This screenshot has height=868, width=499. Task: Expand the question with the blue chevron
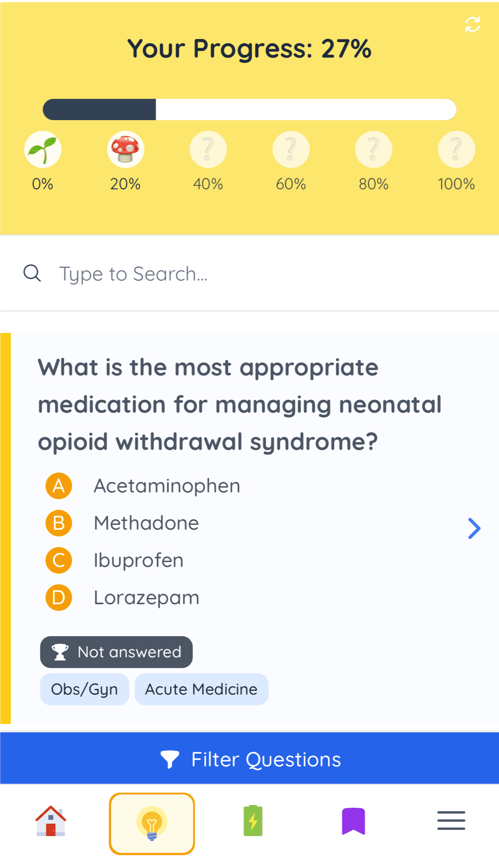tap(474, 528)
